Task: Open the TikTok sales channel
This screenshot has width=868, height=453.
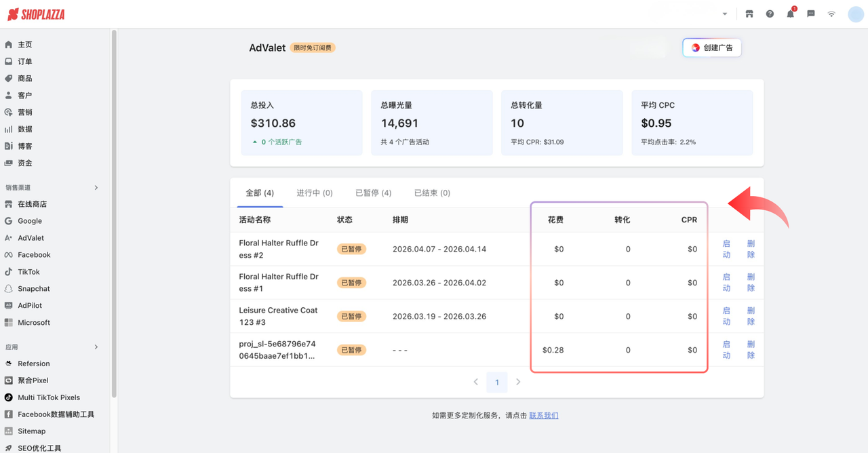Action: (31, 271)
